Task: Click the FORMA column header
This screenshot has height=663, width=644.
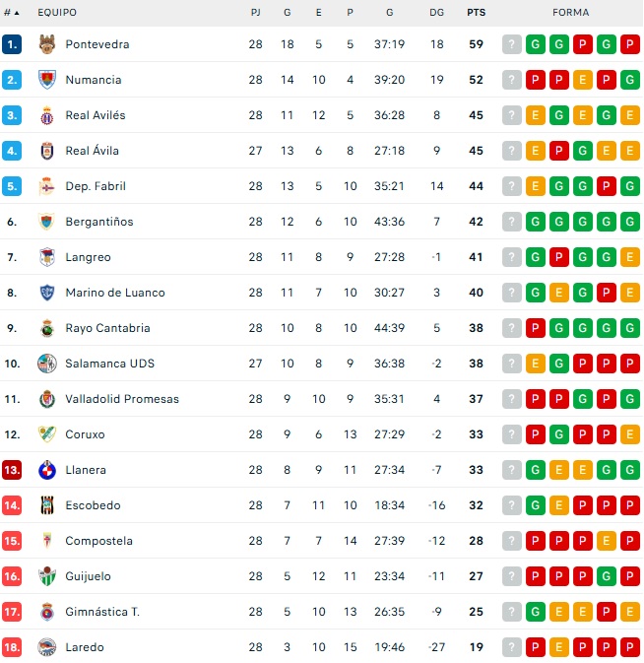Action: pos(571,13)
